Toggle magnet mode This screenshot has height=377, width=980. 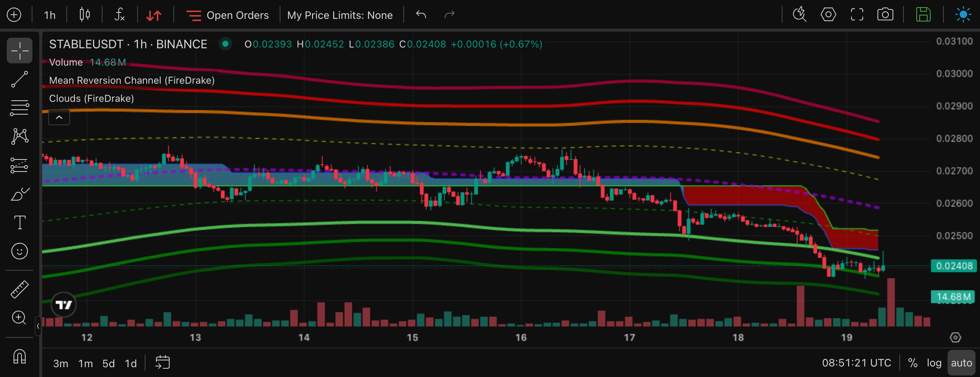(x=19, y=357)
